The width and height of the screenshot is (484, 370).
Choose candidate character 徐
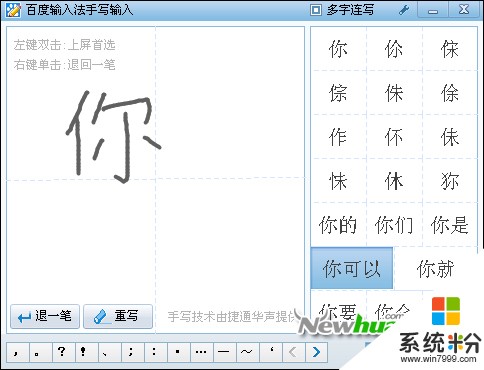pyautogui.click(x=450, y=93)
